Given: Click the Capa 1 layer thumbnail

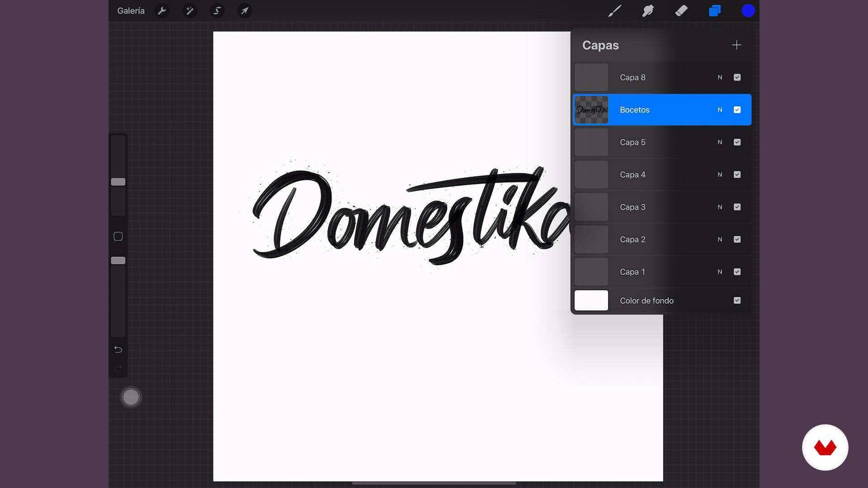Looking at the screenshot, I should pyautogui.click(x=591, y=272).
